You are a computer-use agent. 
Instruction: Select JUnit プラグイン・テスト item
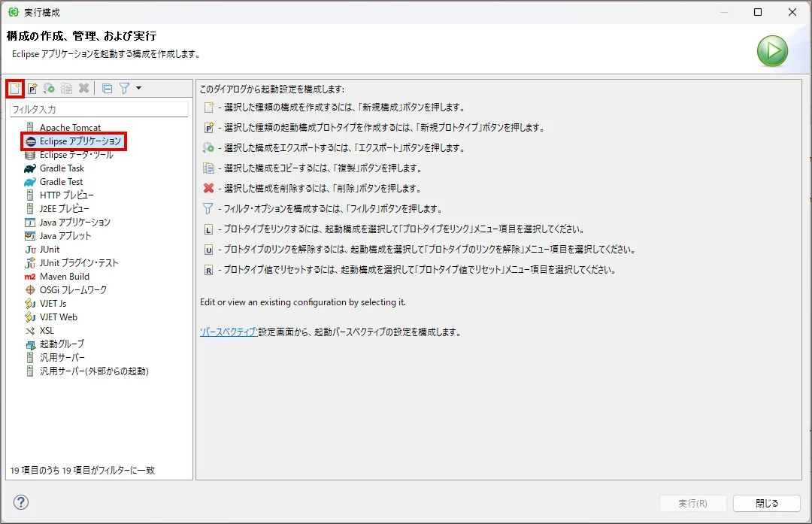79,263
